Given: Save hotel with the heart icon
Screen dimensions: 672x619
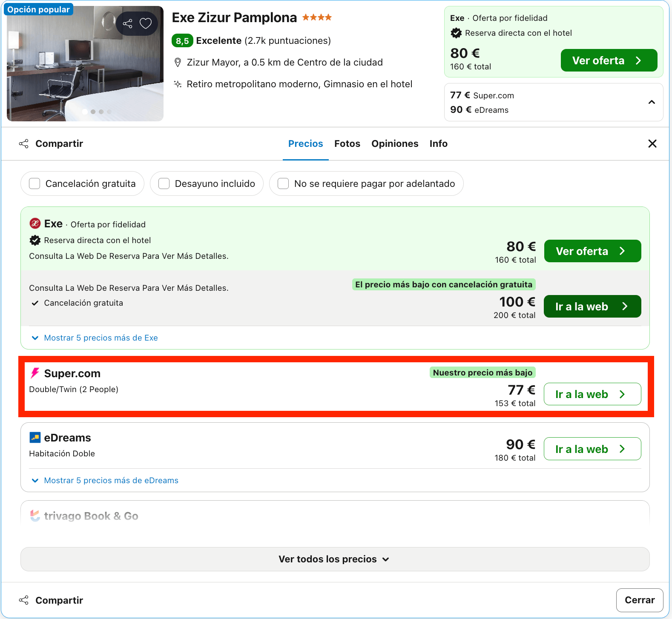Looking at the screenshot, I should [x=146, y=23].
